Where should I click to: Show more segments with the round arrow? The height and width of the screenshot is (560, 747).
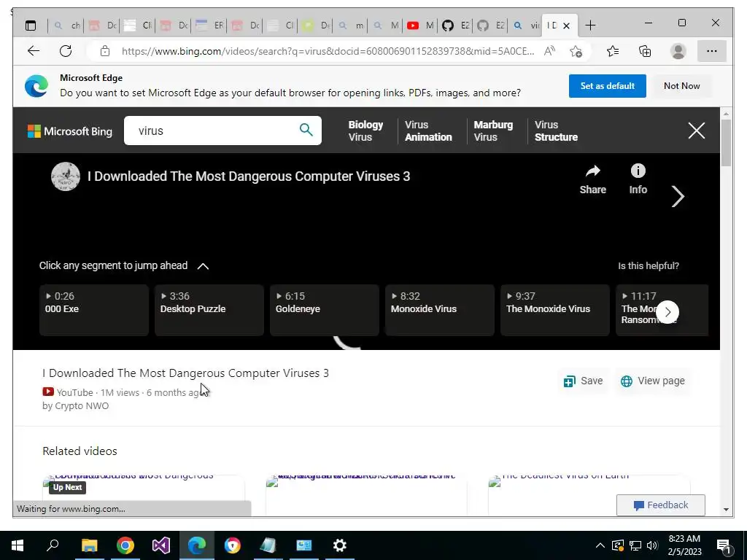click(667, 312)
